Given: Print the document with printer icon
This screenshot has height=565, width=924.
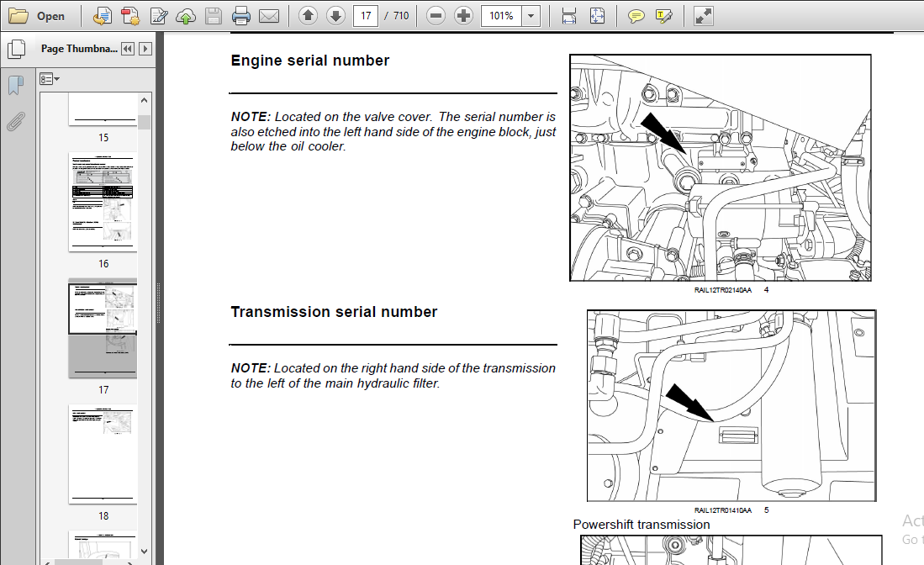Looking at the screenshot, I should click(241, 16).
